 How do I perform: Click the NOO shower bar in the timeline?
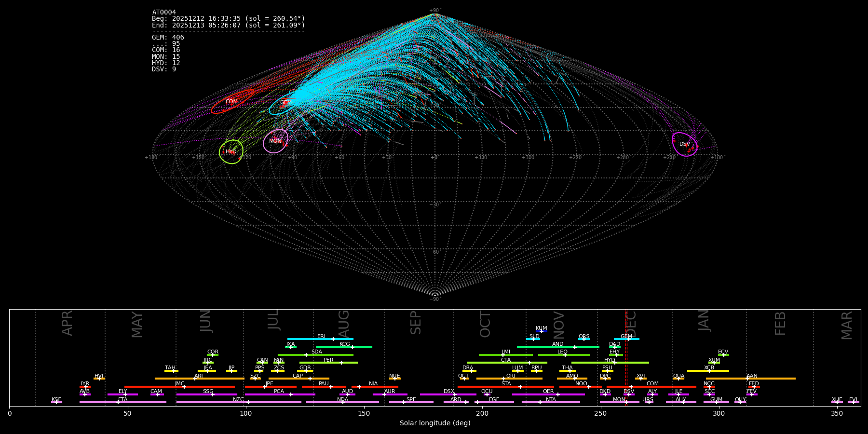[581, 386]
